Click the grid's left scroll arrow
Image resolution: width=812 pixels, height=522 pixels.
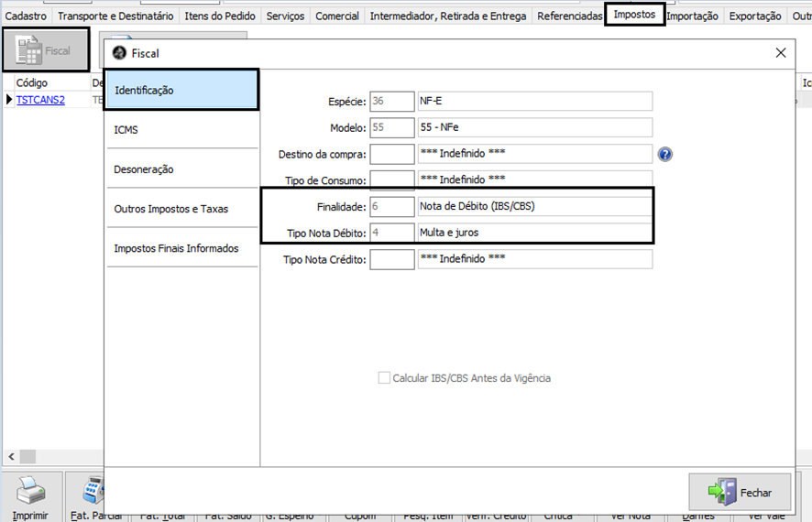click(11, 456)
